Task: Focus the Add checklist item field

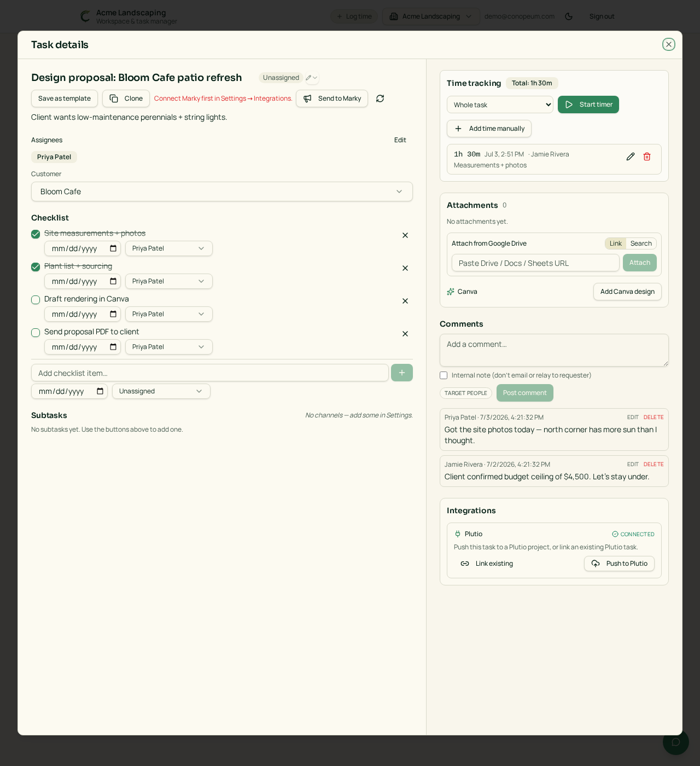Action: (210, 373)
